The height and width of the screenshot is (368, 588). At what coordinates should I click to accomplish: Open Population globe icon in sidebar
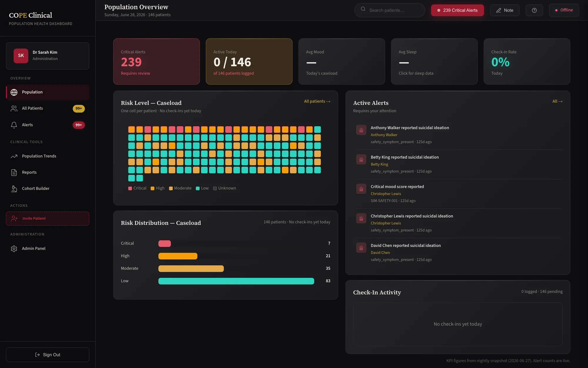(x=14, y=92)
